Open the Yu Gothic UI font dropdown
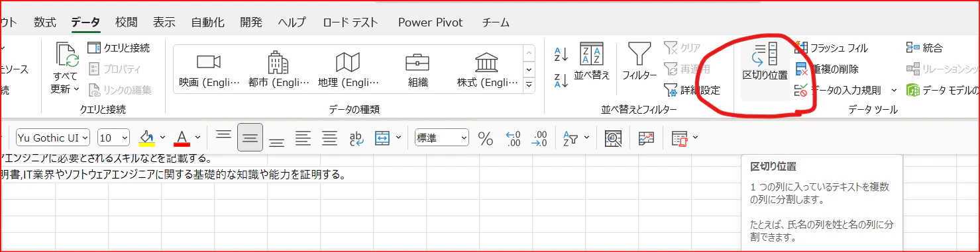The height and width of the screenshot is (252, 980). [x=84, y=138]
